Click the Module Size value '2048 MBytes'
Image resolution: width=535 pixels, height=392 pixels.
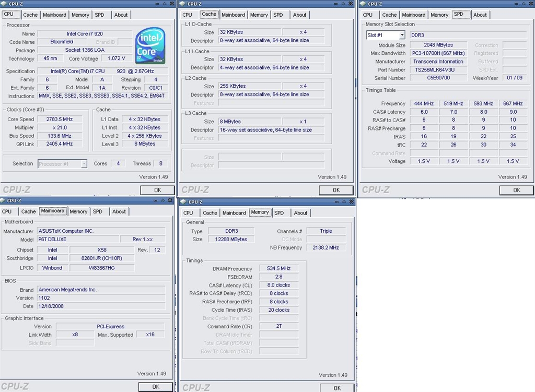click(x=438, y=45)
